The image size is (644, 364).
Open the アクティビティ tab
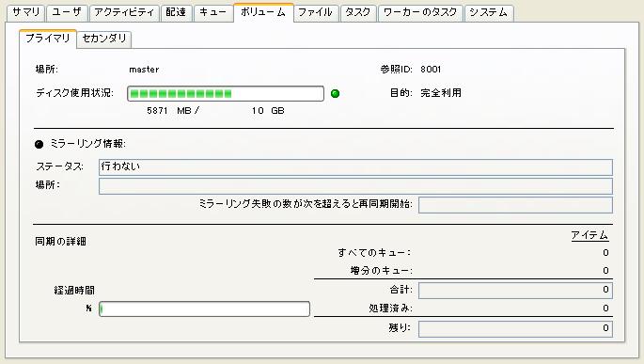[x=124, y=12]
